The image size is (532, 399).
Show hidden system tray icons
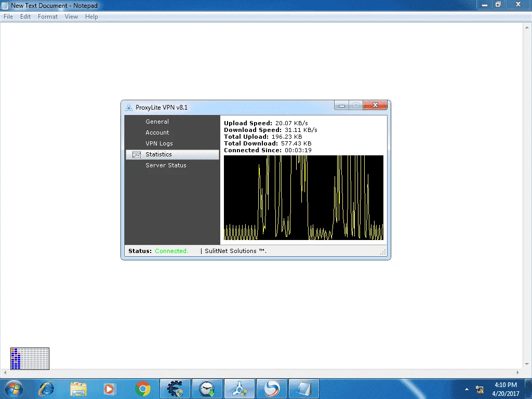click(x=467, y=389)
